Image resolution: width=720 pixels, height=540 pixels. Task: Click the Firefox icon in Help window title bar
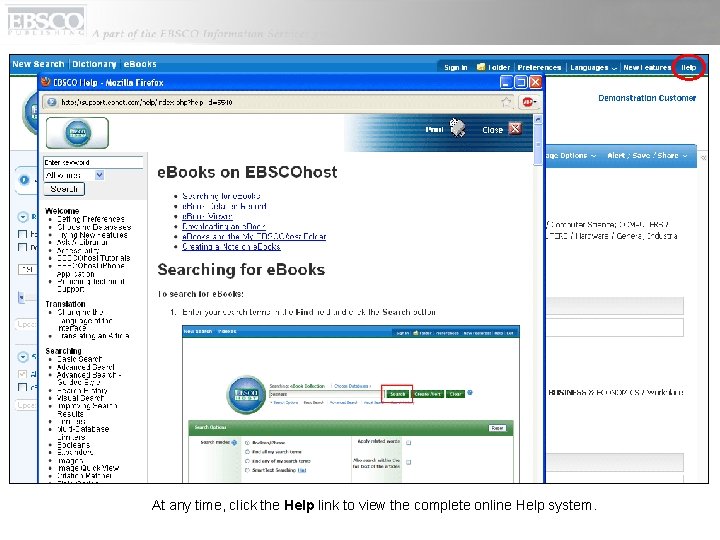click(x=45, y=82)
